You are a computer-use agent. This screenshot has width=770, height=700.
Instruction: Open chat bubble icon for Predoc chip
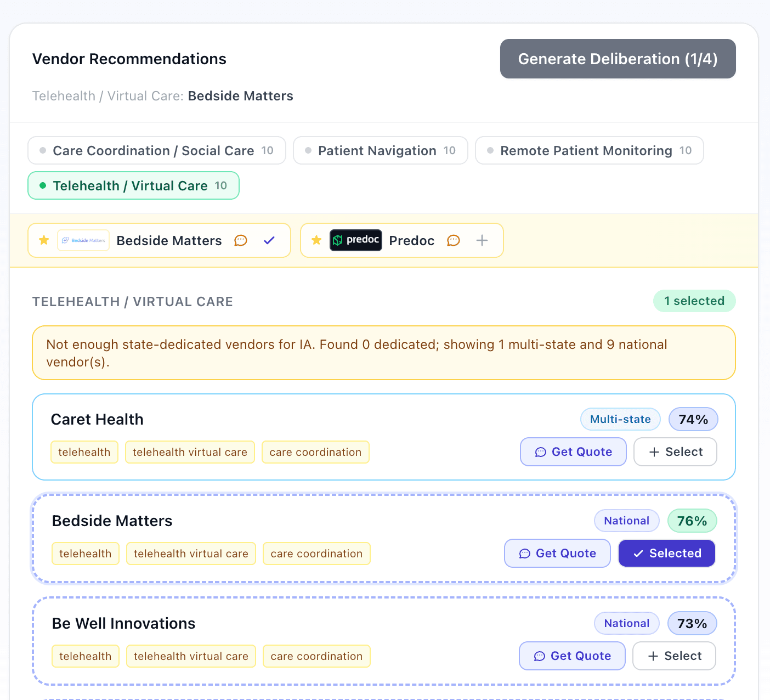[454, 240]
